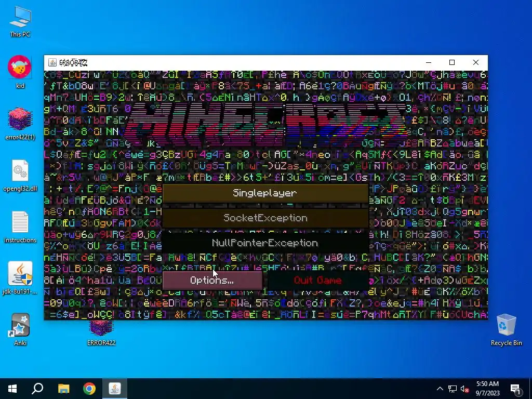Select the Anki shortcut icon
This screenshot has height=399, width=532.
[20, 329]
